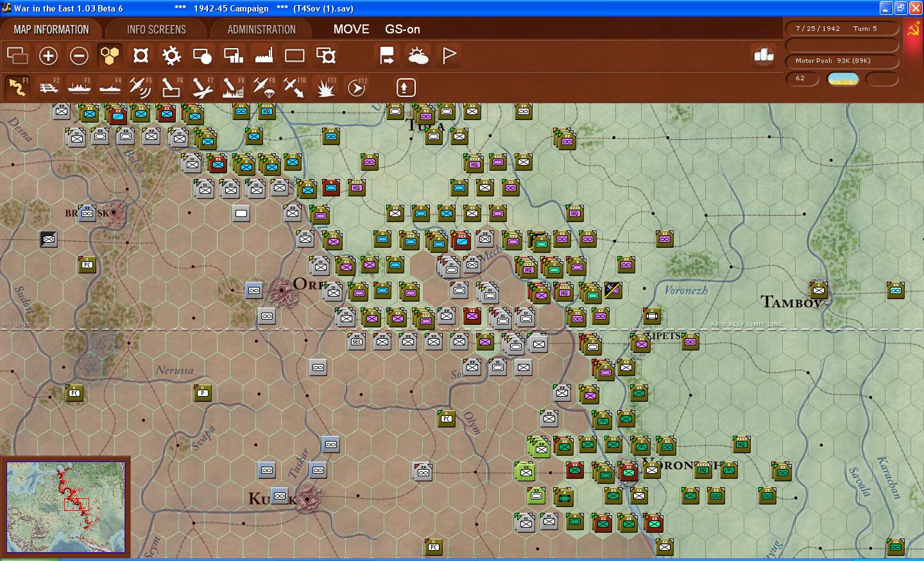Click the flag-with-arrow toolbar icon
Screen dimensions: 924x561
pos(387,56)
